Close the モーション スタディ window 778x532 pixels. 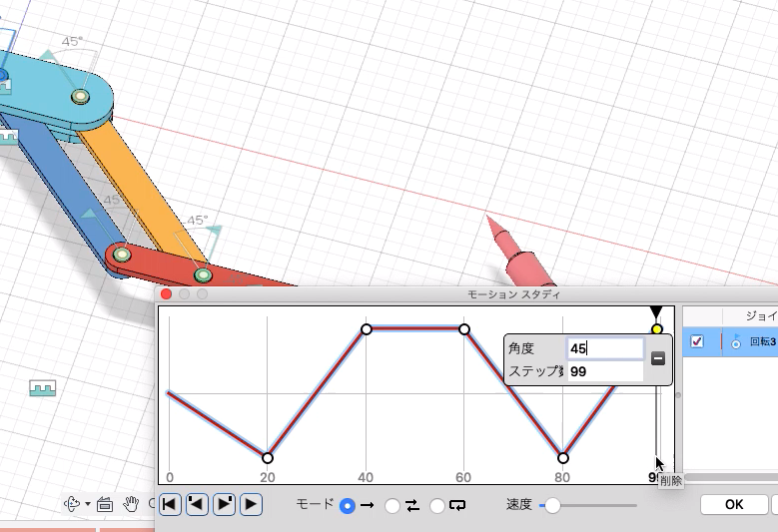(166, 294)
